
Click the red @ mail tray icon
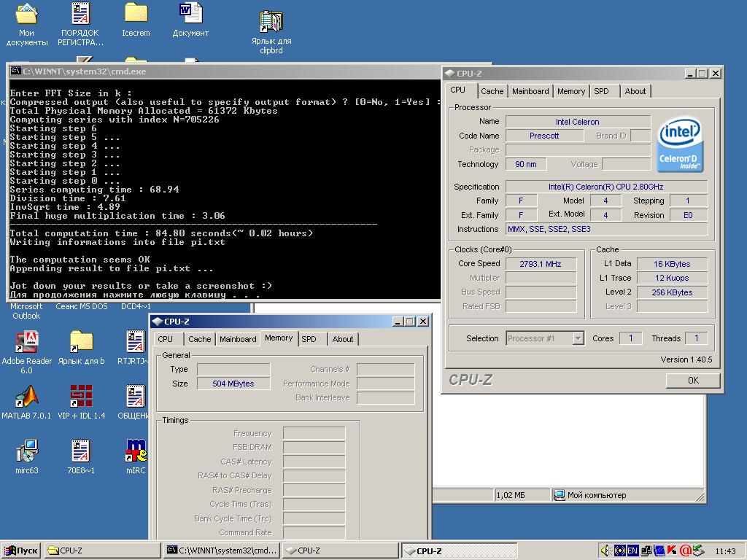tap(685, 551)
